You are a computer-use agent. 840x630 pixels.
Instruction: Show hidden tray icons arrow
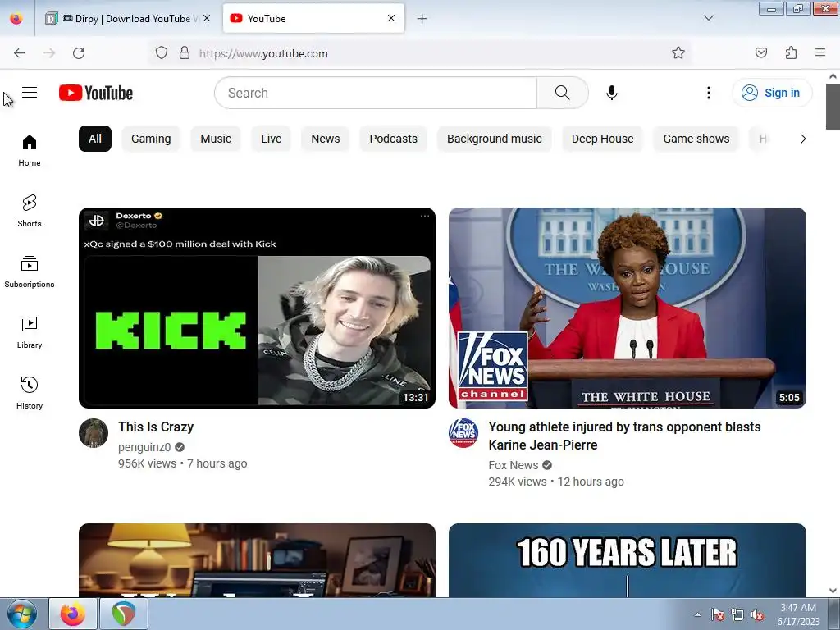point(697,615)
